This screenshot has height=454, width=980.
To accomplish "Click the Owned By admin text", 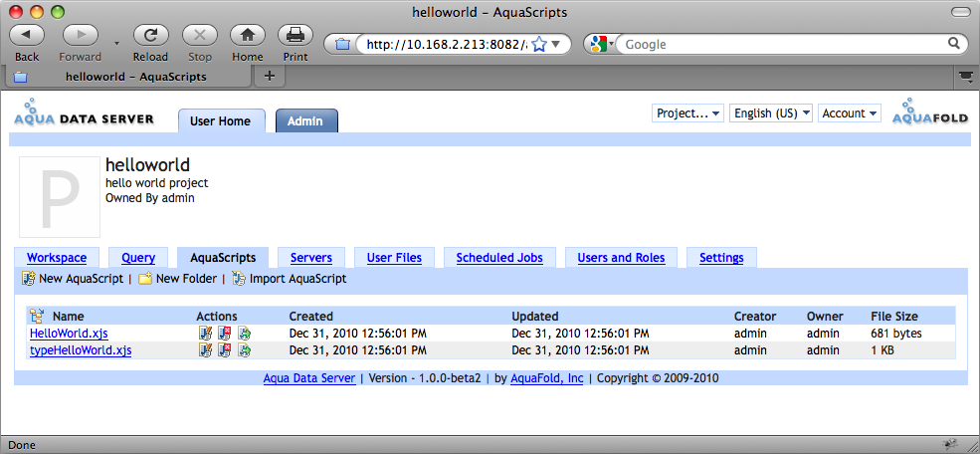I will point(150,198).
